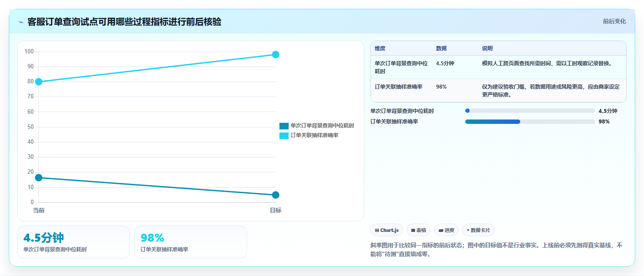Viewport: 644px width, 276px height.
Task: Select the 单次订单背景查询中位耗时 data point at 目标
Action: click(x=276, y=195)
